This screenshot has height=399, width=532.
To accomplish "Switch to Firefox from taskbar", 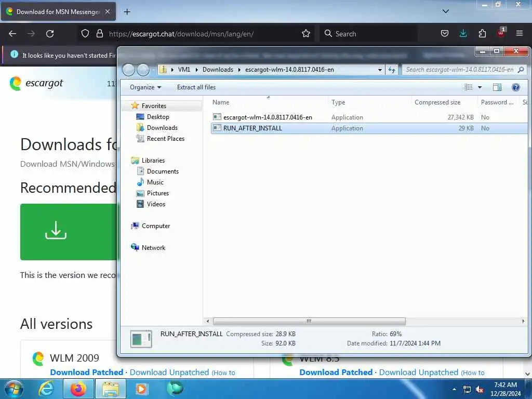I will [x=78, y=389].
